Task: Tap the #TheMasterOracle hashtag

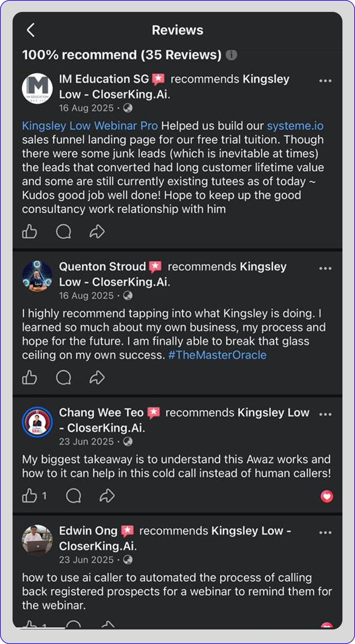Action: click(217, 355)
